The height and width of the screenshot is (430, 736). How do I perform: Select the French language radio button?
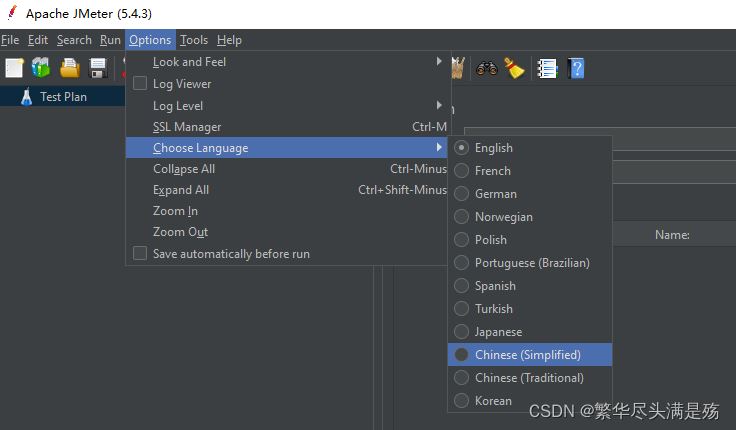[461, 171]
